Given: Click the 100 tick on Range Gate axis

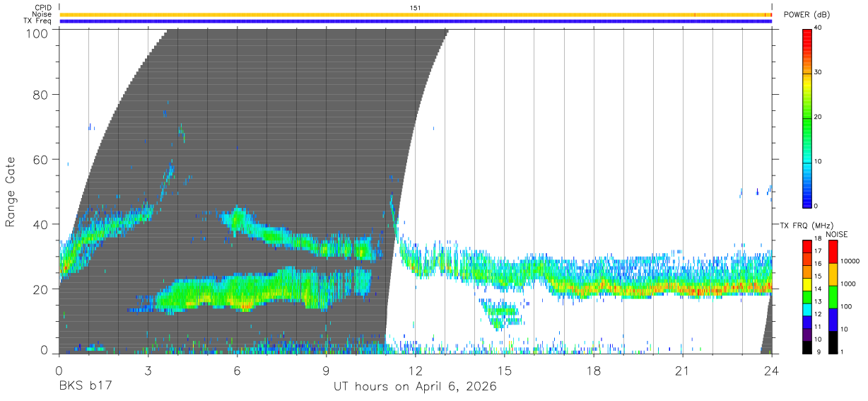Looking at the screenshot, I should tap(37, 33).
